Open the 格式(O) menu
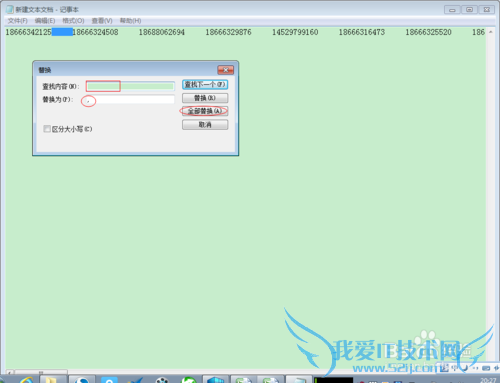500x383 pixels. click(x=73, y=21)
